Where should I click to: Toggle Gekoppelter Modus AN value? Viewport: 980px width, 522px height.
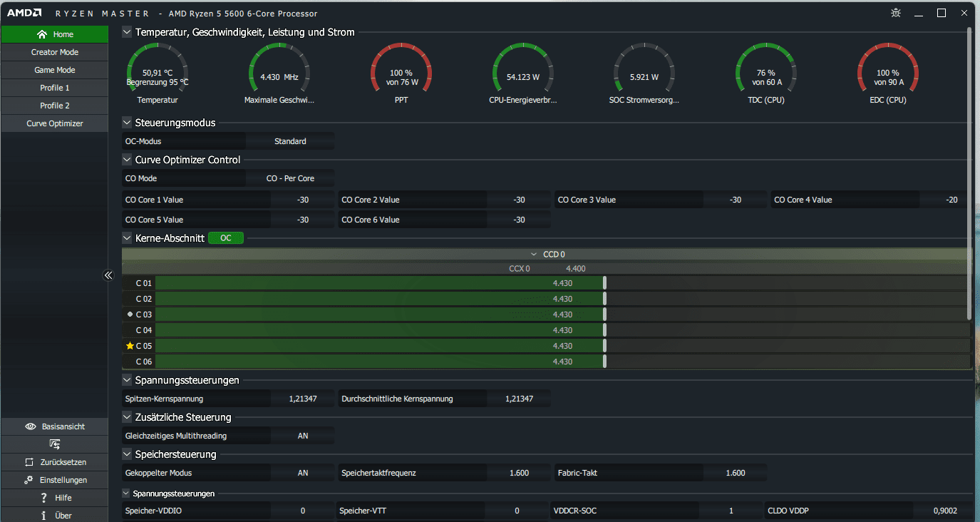303,473
